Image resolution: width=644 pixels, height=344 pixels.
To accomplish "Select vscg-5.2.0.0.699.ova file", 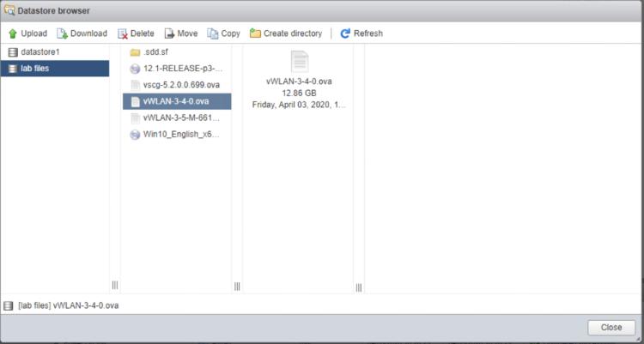I will point(182,85).
